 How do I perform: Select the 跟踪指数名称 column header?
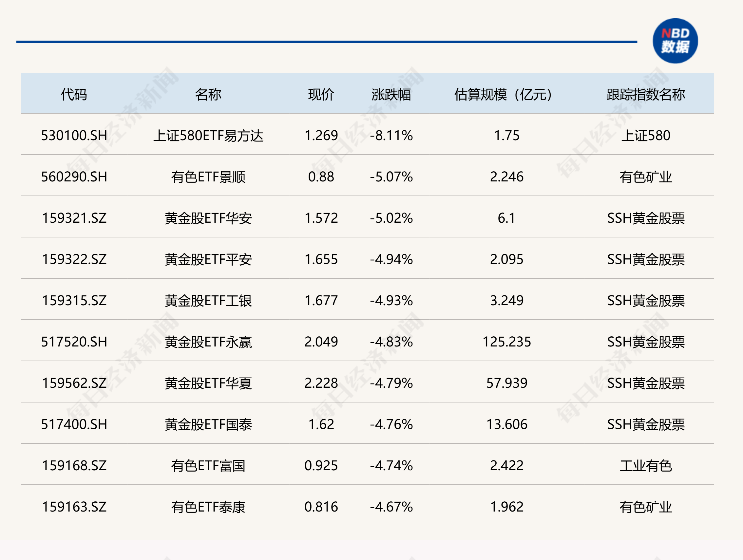tap(646, 95)
